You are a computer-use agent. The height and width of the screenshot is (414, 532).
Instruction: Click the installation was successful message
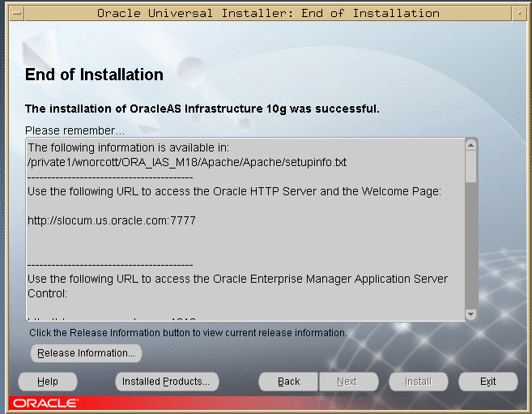(202, 109)
